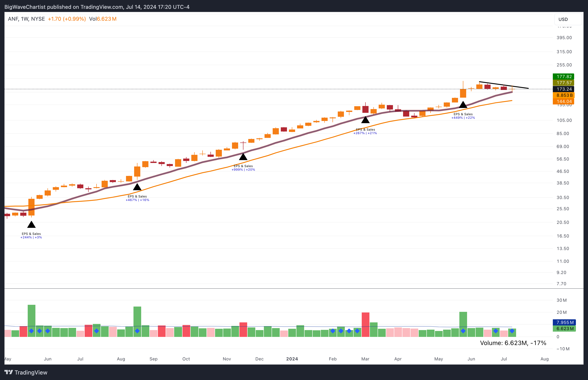Screen dimensions: 588x380
Task: Click the blue diamond on the latest volume bar
Action: click(x=512, y=331)
